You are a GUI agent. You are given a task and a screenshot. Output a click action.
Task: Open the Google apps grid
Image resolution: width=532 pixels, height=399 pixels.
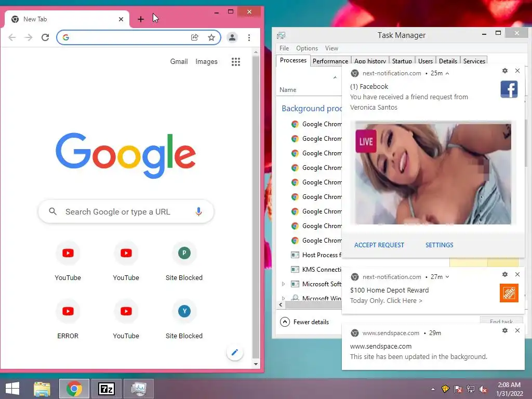click(236, 61)
